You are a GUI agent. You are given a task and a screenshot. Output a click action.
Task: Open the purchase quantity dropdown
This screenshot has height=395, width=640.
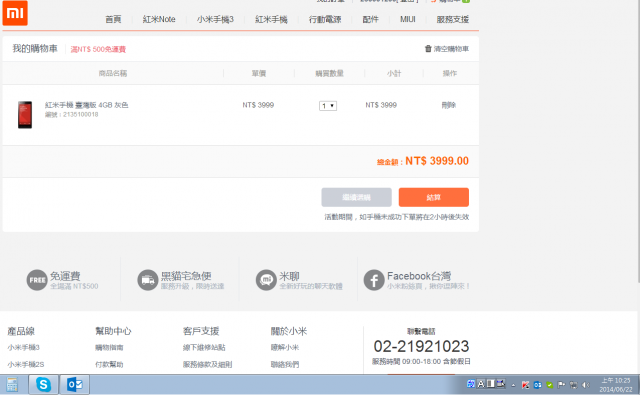(328, 106)
